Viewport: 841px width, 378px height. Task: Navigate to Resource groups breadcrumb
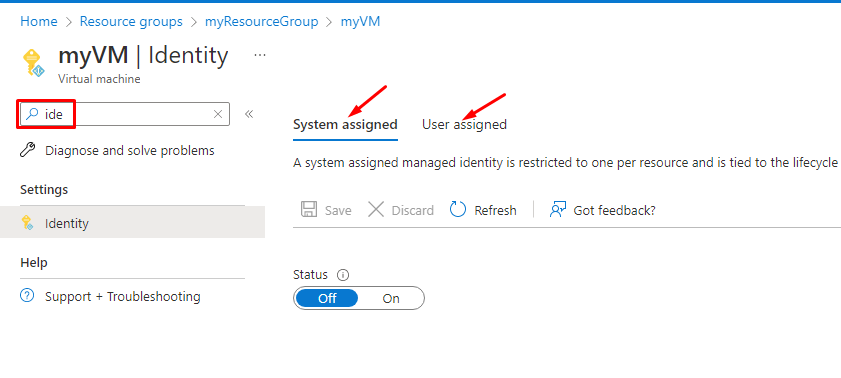(131, 21)
